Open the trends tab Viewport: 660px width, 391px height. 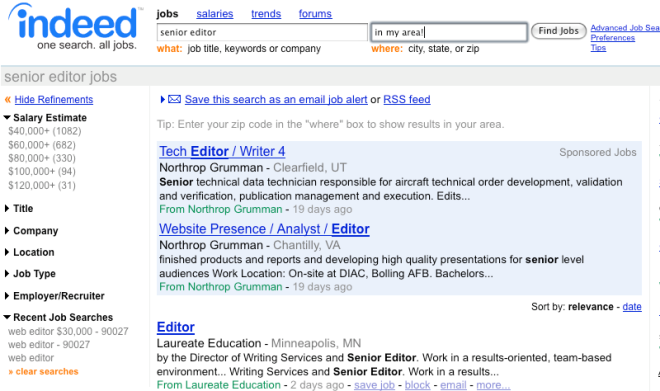[266, 13]
